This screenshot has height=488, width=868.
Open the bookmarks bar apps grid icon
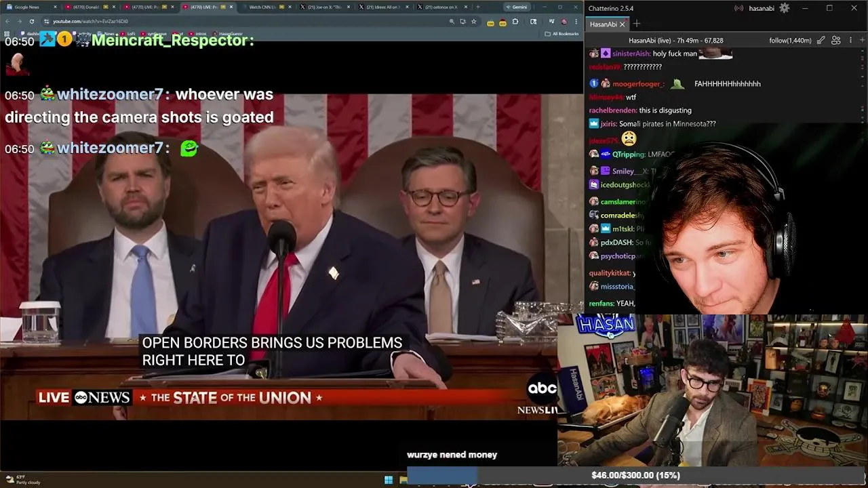tap(7, 33)
